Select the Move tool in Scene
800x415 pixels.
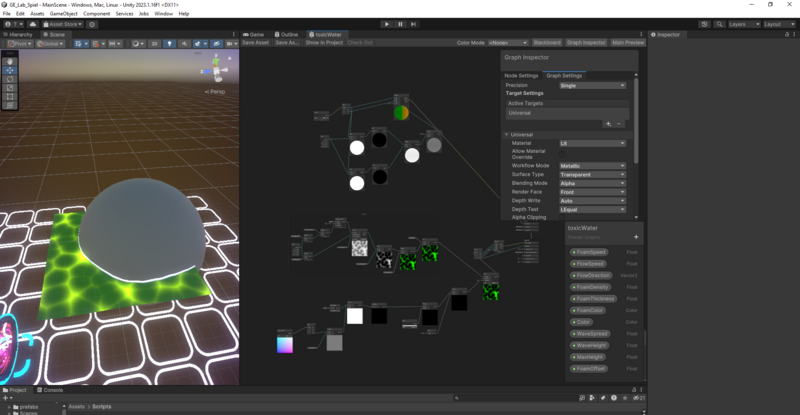[10, 70]
